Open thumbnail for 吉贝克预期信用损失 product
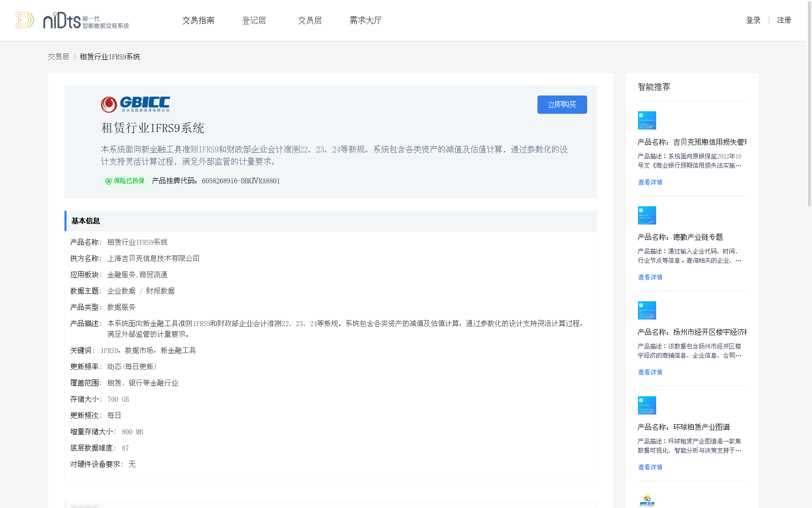This screenshot has height=508, width=812. pyautogui.click(x=647, y=120)
